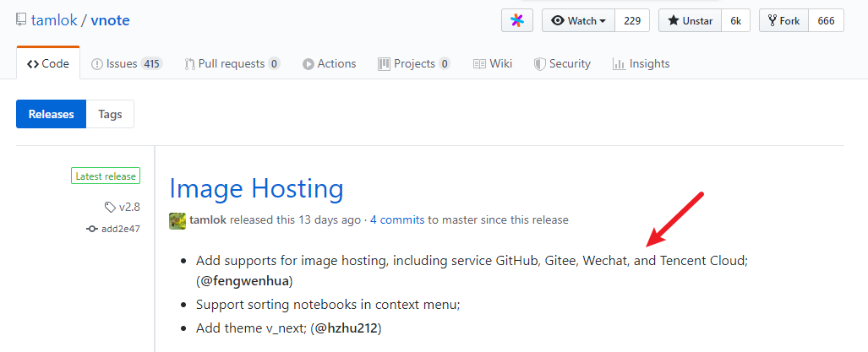This screenshot has height=352, width=868.
Task: Click the colorful asterisk extension button
Action: (x=517, y=21)
